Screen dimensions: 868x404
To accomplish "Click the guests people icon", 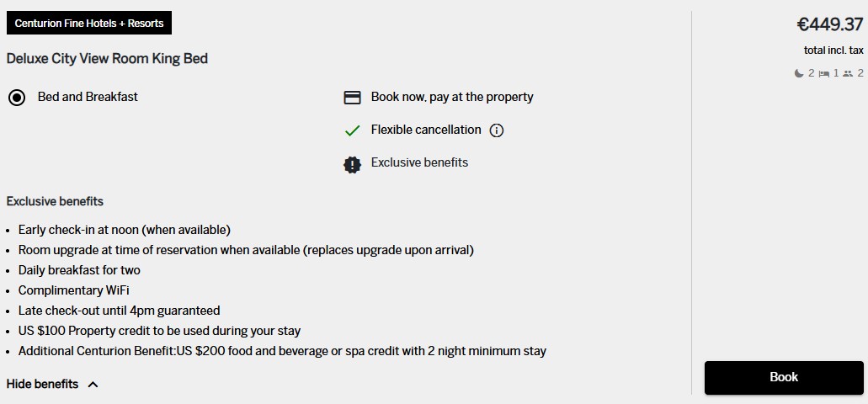I will [x=848, y=73].
